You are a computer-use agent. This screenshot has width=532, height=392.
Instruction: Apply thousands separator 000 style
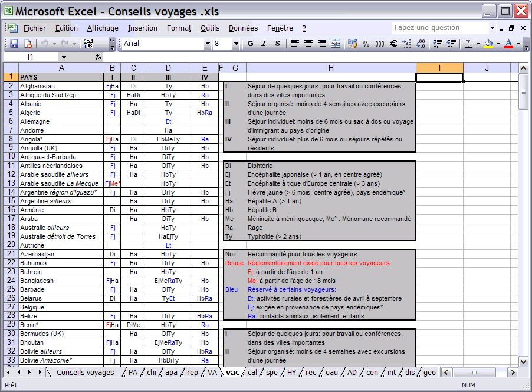pos(380,44)
